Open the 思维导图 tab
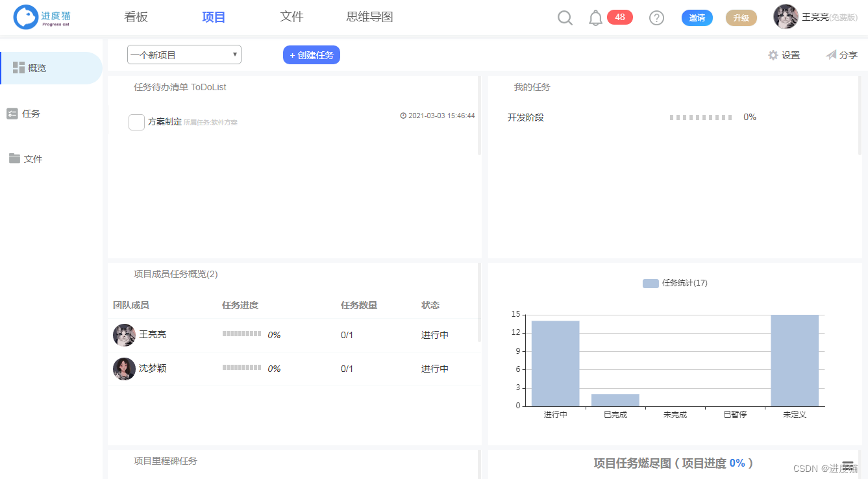The width and height of the screenshot is (868, 479). pos(369,17)
